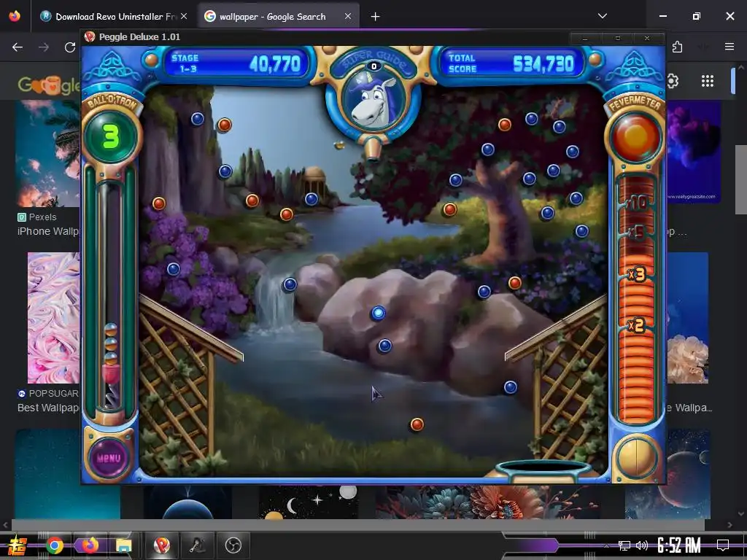Open the planet wallpaper thumbnail at bottom right
This screenshot has height=560, width=747.
(x=668, y=474)
